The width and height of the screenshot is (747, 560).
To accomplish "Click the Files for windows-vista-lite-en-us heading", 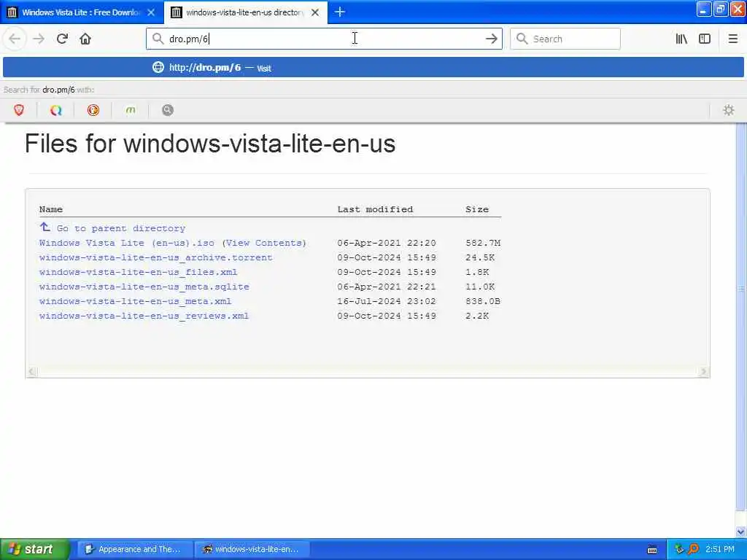I will point(210,144).
